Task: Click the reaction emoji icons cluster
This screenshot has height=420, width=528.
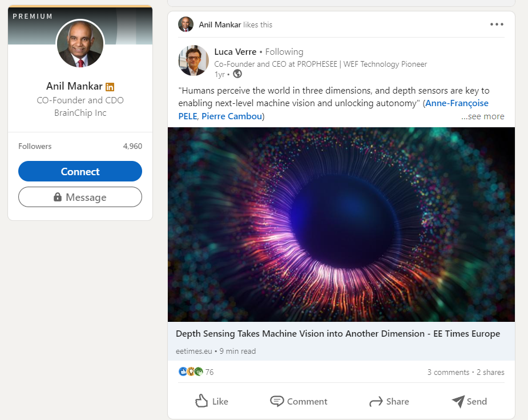Action: pyautogui.click(x=191, y=372)
